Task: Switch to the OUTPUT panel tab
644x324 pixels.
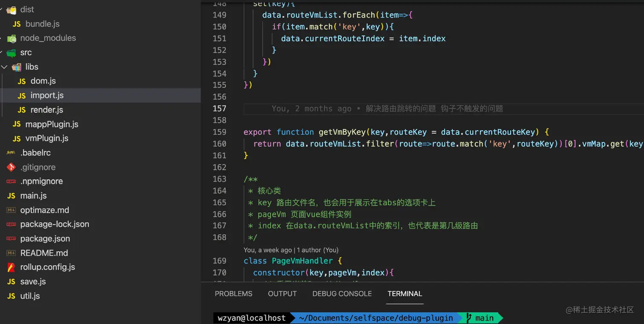Action: [282, 294]
